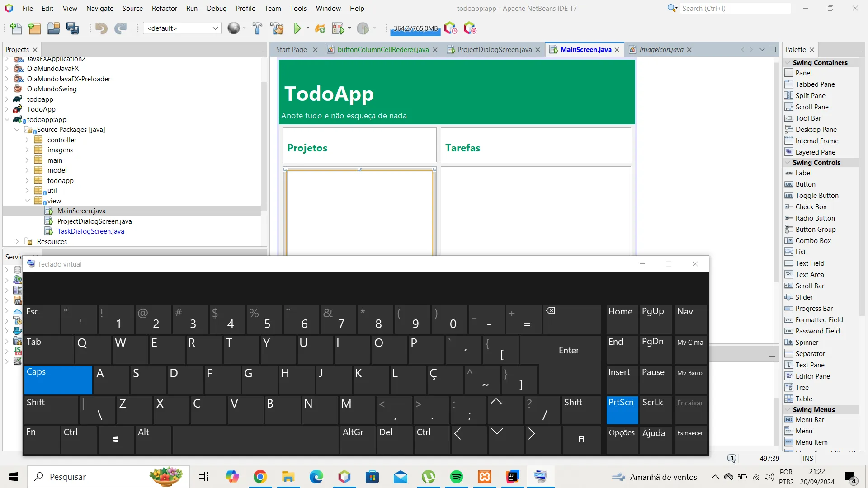Screen dimensions: 868x488
Task: Click the New Project toolbar icon
Action: [x=34, y=28]
